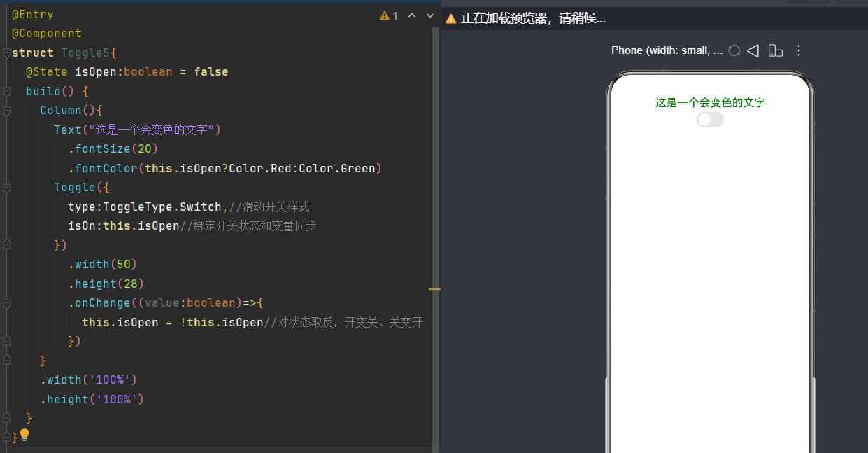This screenshot has height=453, width=868.
Task: Click the value:boolean parameter in onChange
Action: pos(190,303)
